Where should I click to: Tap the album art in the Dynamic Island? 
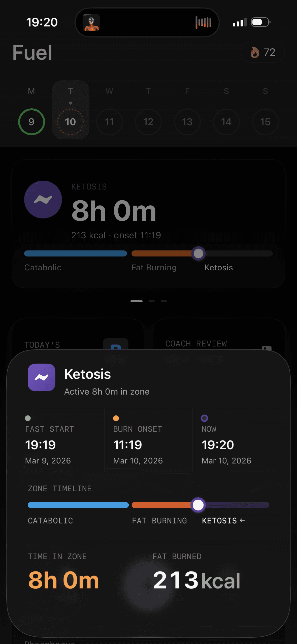coord(91,22)
